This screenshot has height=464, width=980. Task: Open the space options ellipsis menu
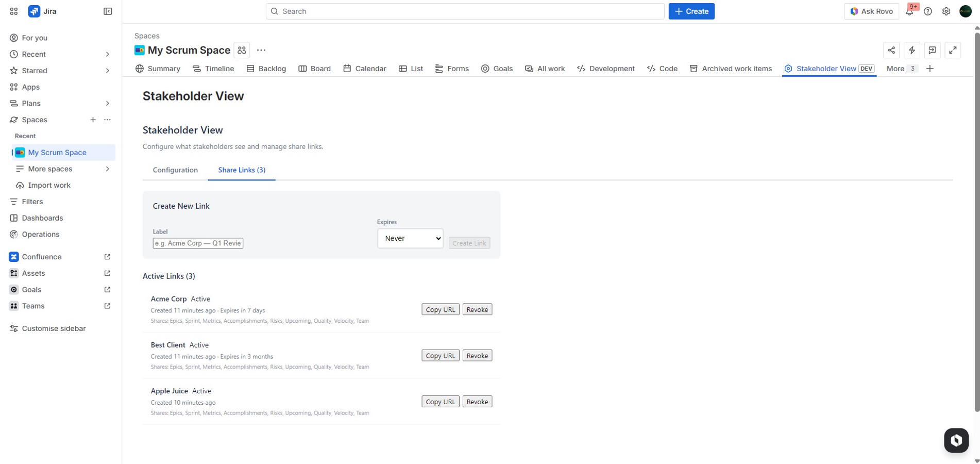261,50
